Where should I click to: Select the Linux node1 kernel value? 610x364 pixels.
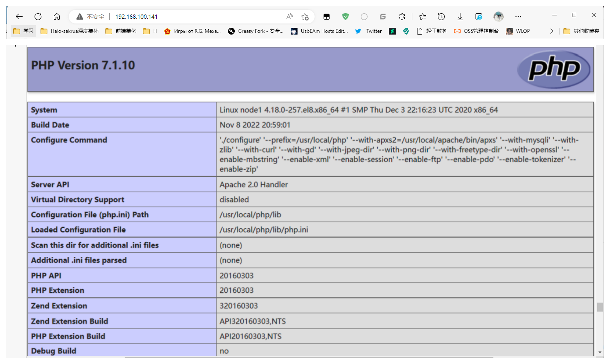coord(359,110)
